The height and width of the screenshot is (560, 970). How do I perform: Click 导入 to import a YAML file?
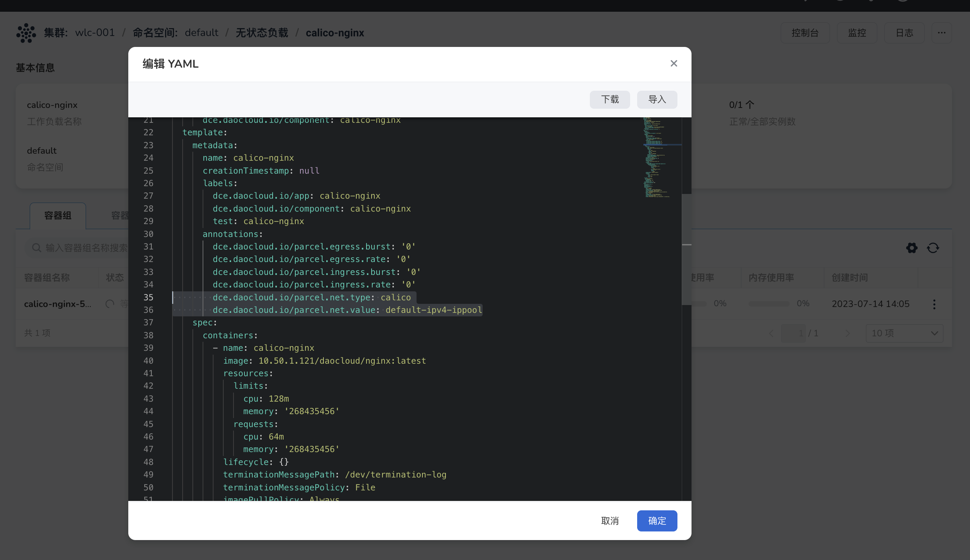[657, 100]
